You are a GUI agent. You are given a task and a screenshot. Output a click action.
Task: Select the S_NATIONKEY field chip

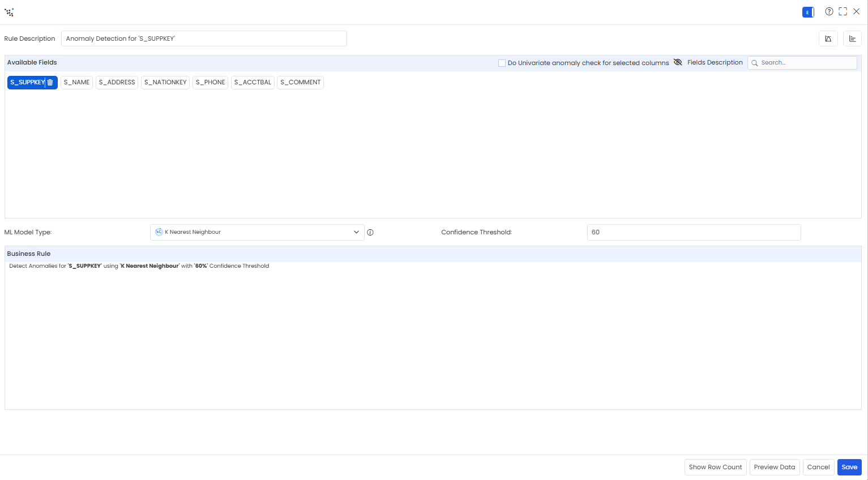(165, 83)
